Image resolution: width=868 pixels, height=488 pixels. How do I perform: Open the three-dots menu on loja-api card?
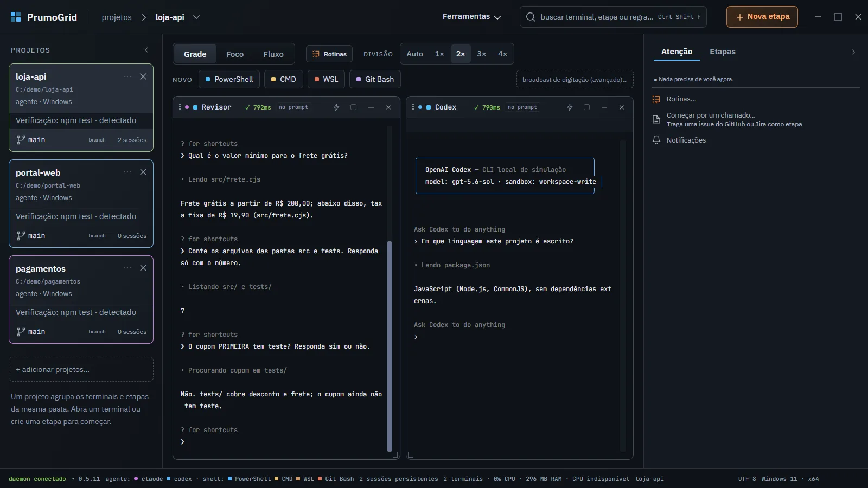coord(127,76)
